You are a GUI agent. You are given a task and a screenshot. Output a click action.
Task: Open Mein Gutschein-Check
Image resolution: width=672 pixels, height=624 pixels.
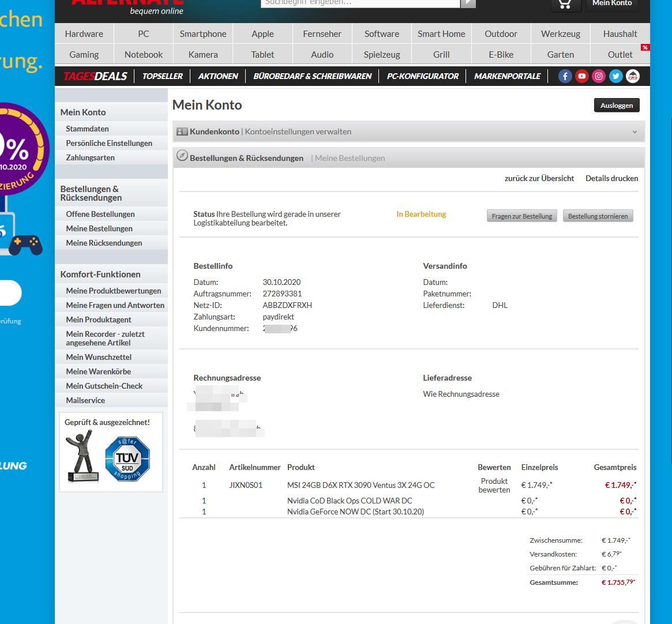point(104,386)
